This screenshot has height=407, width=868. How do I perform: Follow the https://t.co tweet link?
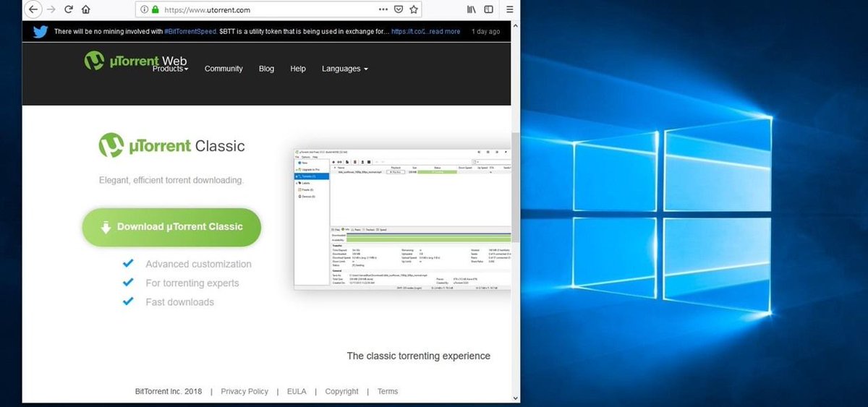(x=408, y=32)
